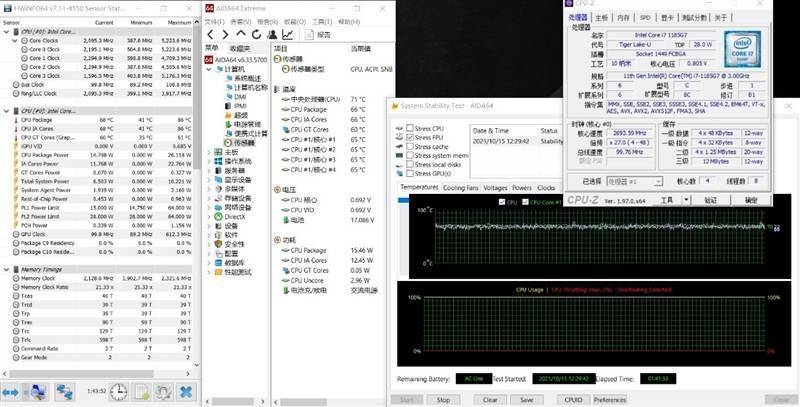The width and height of the screenshot is (800, 407).
Task: Click the CPUID button in Stability Test
Action: pyautogui.click(x=573, y=399)
